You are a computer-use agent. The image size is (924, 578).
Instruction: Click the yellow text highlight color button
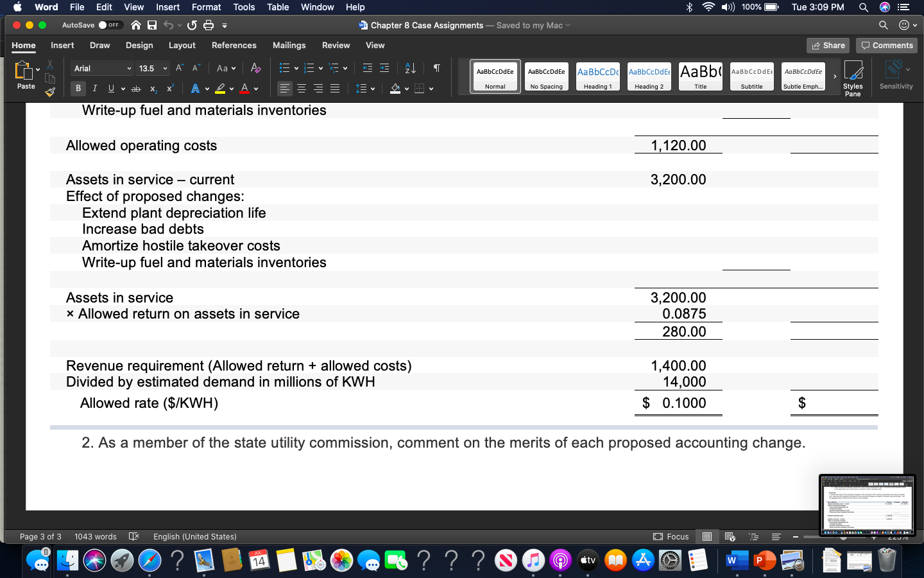point(220,89)
